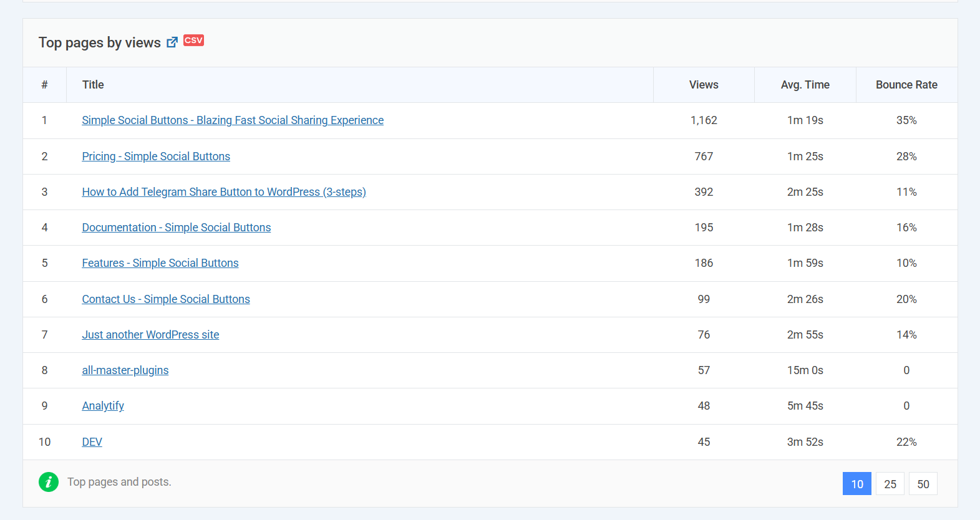Export the table with the CSV icon
The height and width of the screenshot is (520, 980).
pyautogui.click(x=193, y=41)
